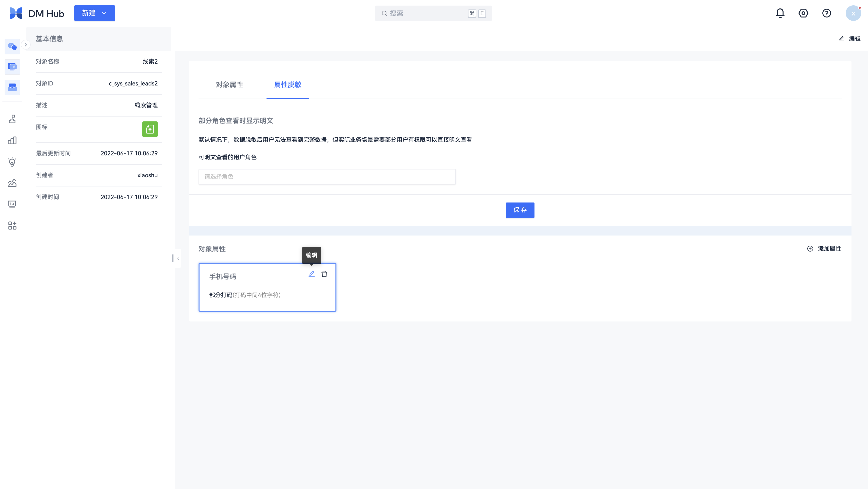Select the chat monitor sidebar icon
Screen dimensions: 868x489
[x=12, y=67]
